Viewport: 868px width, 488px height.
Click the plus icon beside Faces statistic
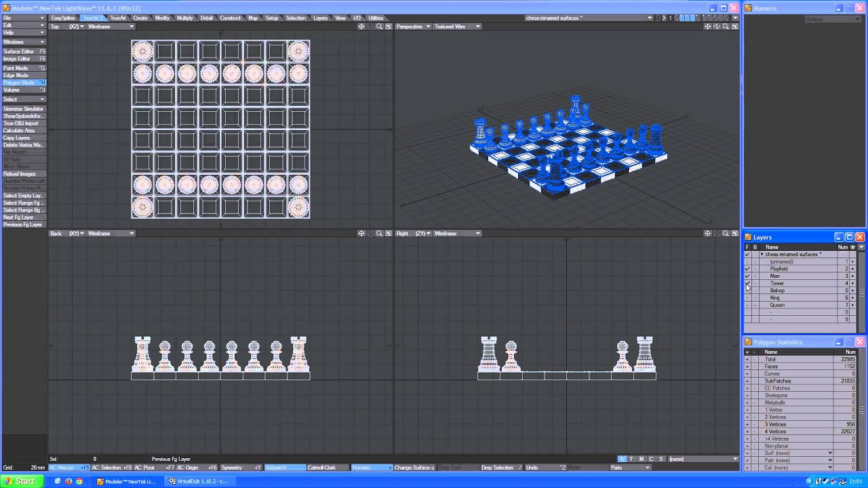tap(747, 367)
